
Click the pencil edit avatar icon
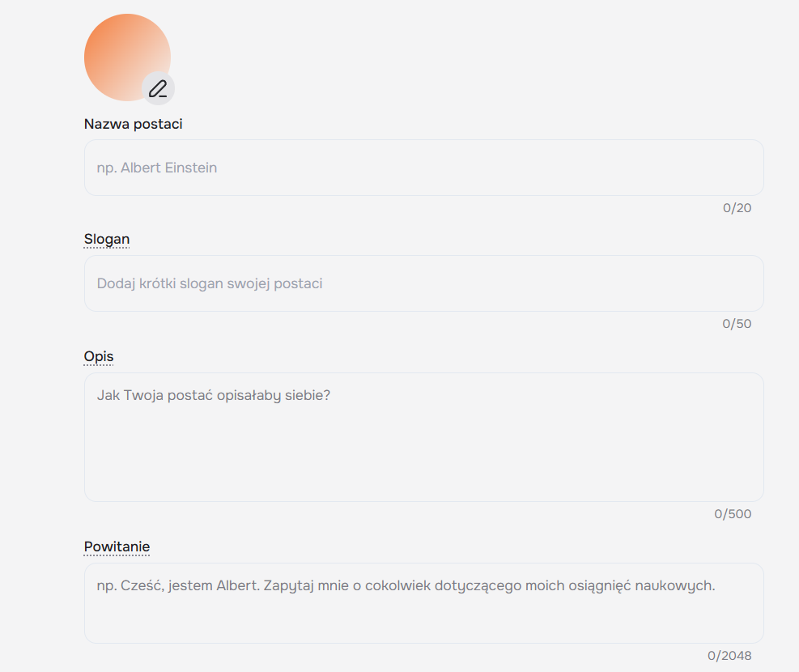[x=158, y=88]
